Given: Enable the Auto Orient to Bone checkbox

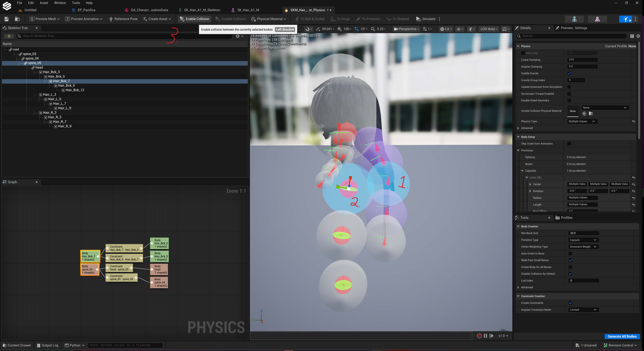Looking at the screenshot, I should pos(570,253).
